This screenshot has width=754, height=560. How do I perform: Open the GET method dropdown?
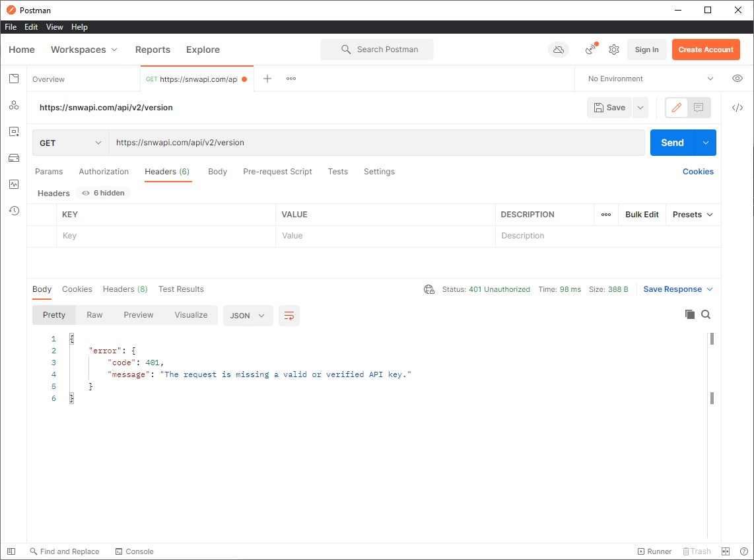[x=71, y=143]
